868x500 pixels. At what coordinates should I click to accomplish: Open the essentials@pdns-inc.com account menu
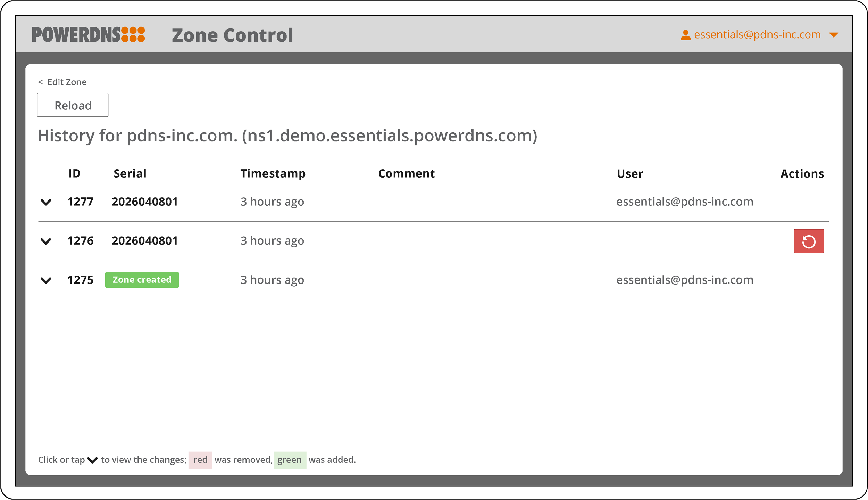(x=757, y=35)
